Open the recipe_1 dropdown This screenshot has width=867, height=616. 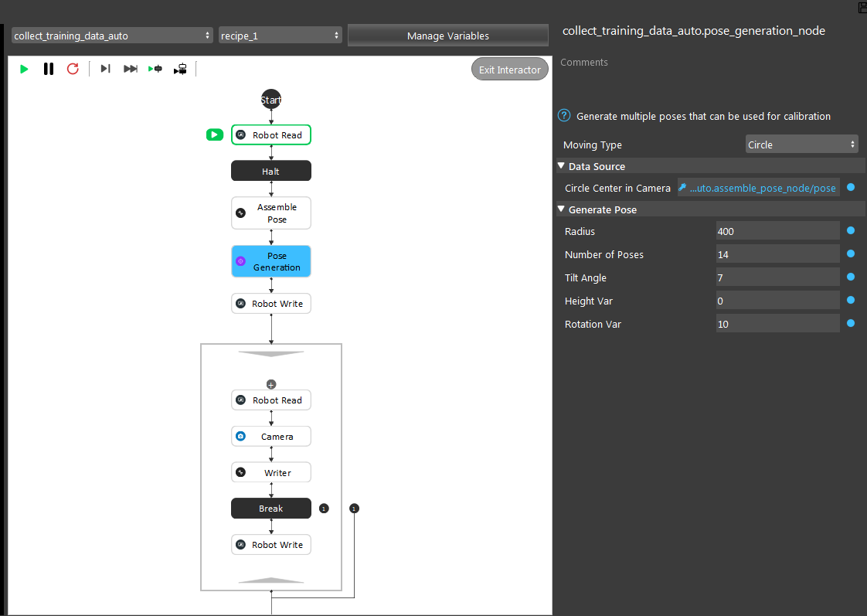pos(280,36)
